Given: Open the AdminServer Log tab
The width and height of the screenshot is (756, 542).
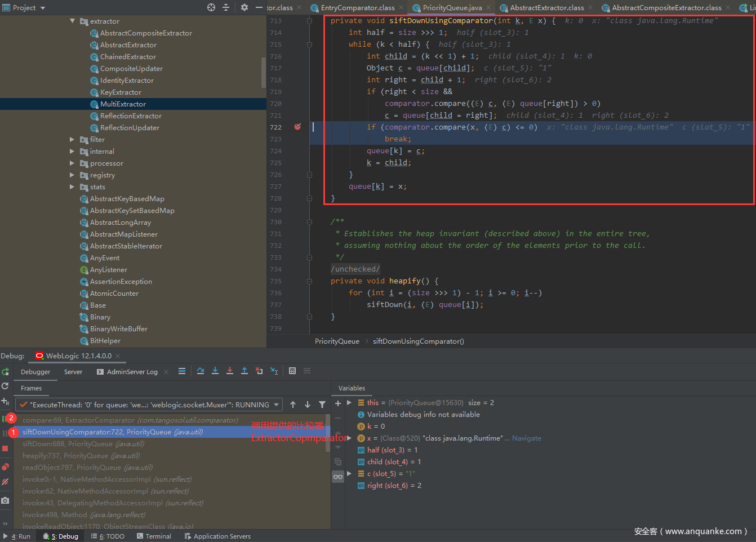Looking at the screenshot, I should click(x=132, y=372).
